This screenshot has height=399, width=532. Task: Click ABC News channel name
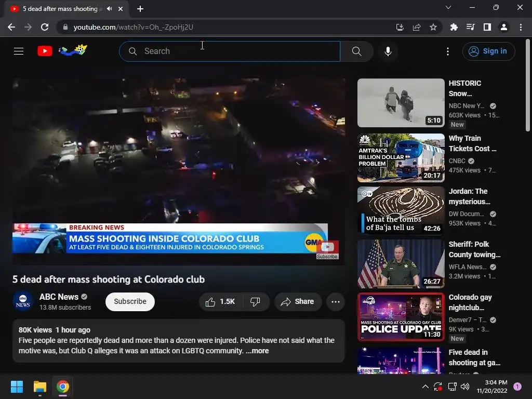(x=59, y=297)
